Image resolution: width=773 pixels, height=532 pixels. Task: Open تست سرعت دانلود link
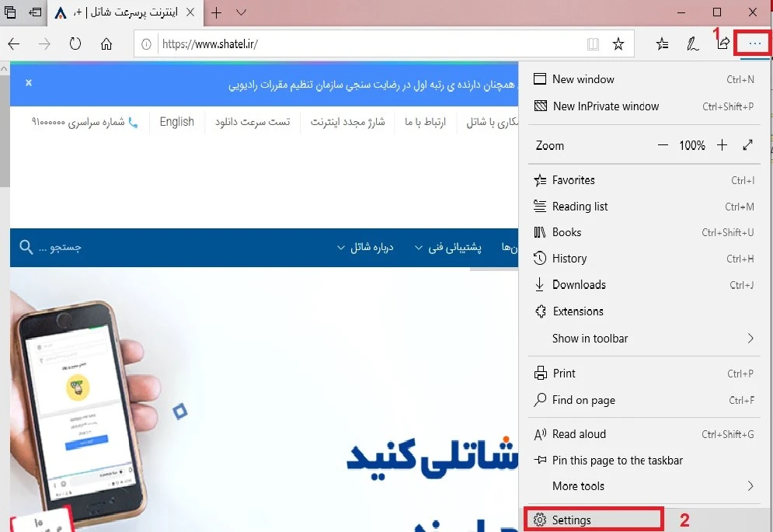(x=252, y=122)
